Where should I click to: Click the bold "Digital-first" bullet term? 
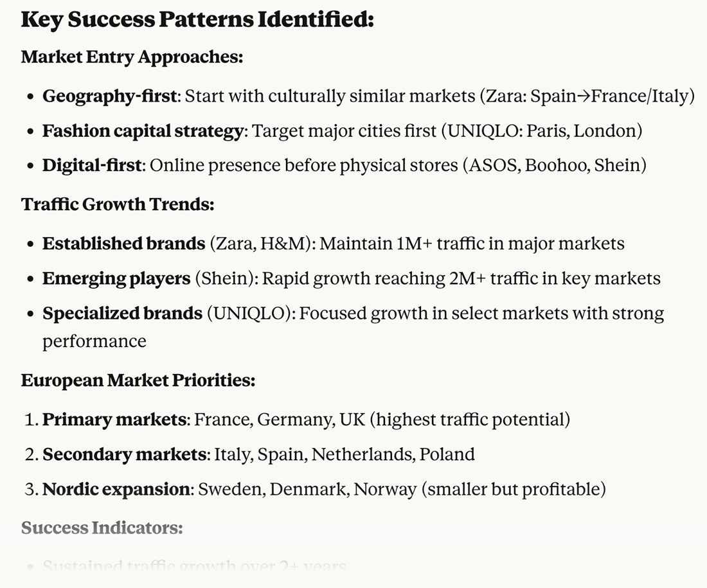pos(91,165)
